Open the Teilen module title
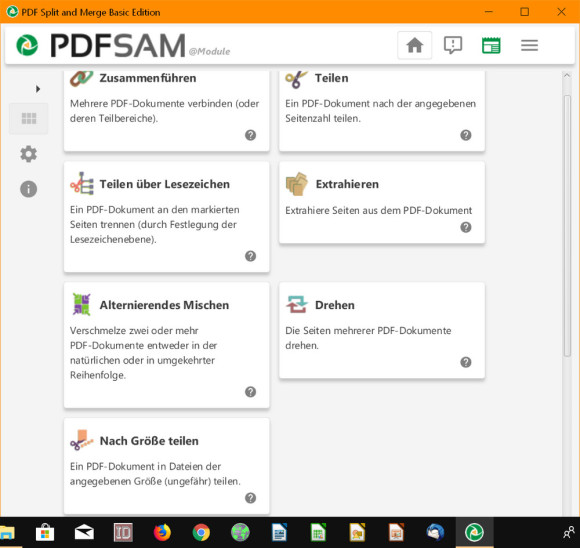This screenshot has width=580, height=548. click(331, 78)
